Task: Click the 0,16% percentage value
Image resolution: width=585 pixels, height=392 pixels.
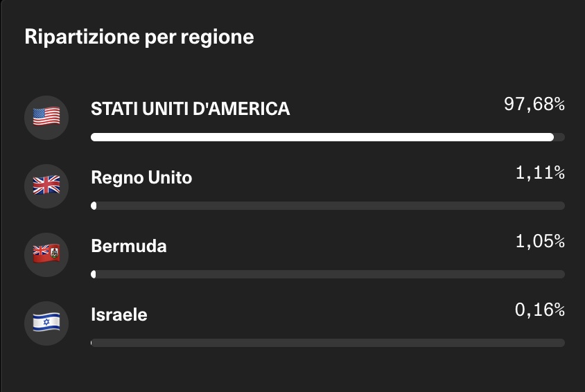Action: tap(539, 310)
